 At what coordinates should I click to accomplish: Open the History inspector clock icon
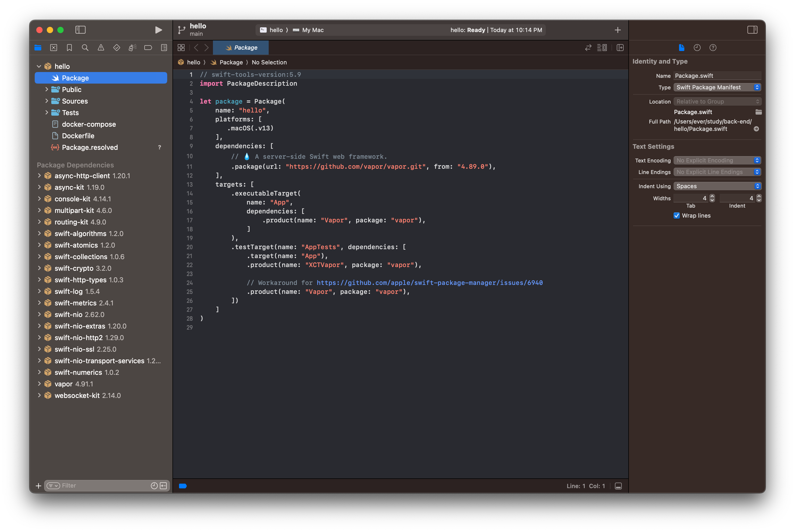697,48
